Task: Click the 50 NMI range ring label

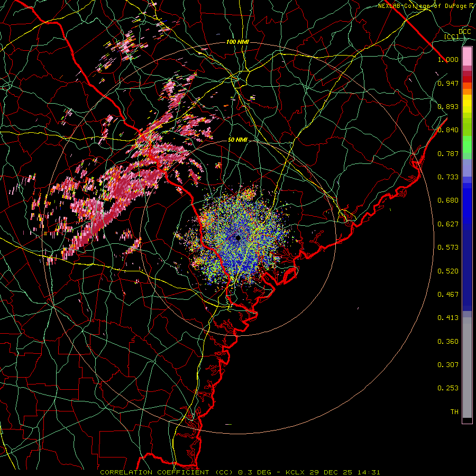Action: point(237,140)
